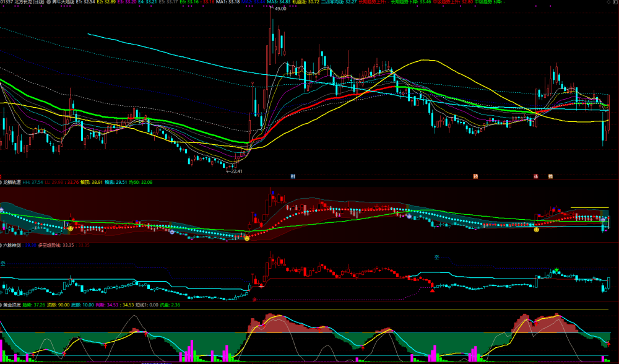This screenshot has width=619, height=364.
Task: Click the last red up-arrow in 黄金顶底
Action: coord(608,344)
